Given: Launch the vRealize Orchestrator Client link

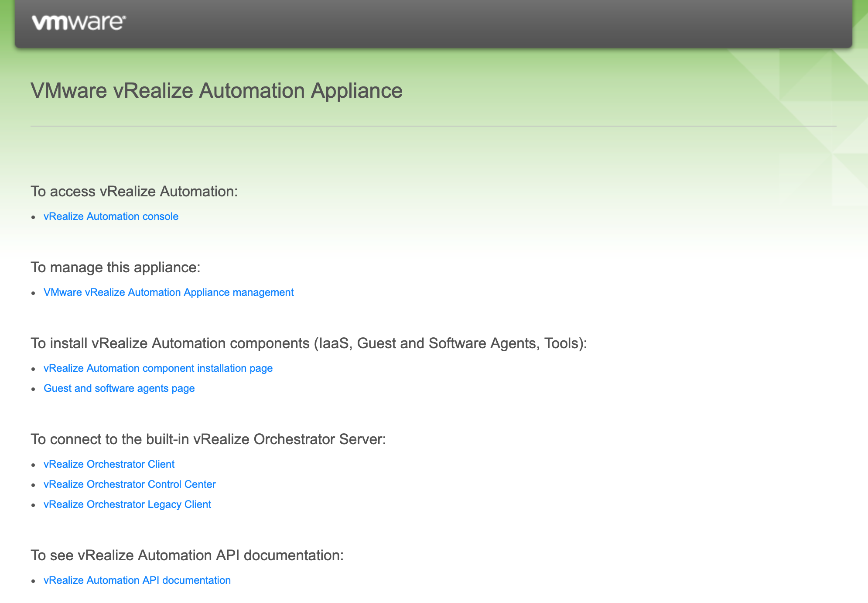Looking at the screenshot, I should coord(109,464).
